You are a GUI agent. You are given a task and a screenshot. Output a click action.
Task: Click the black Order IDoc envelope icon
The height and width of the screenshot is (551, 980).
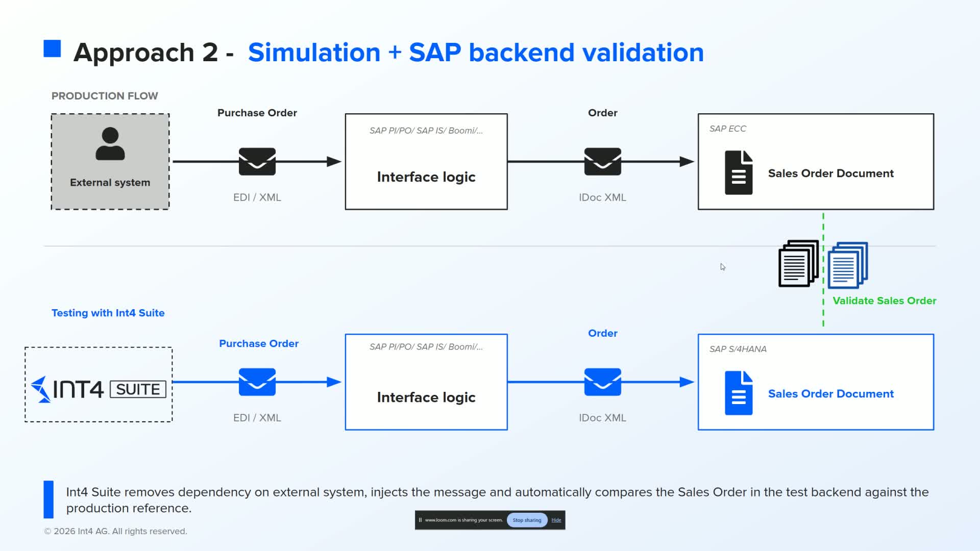tap(603, 162)
